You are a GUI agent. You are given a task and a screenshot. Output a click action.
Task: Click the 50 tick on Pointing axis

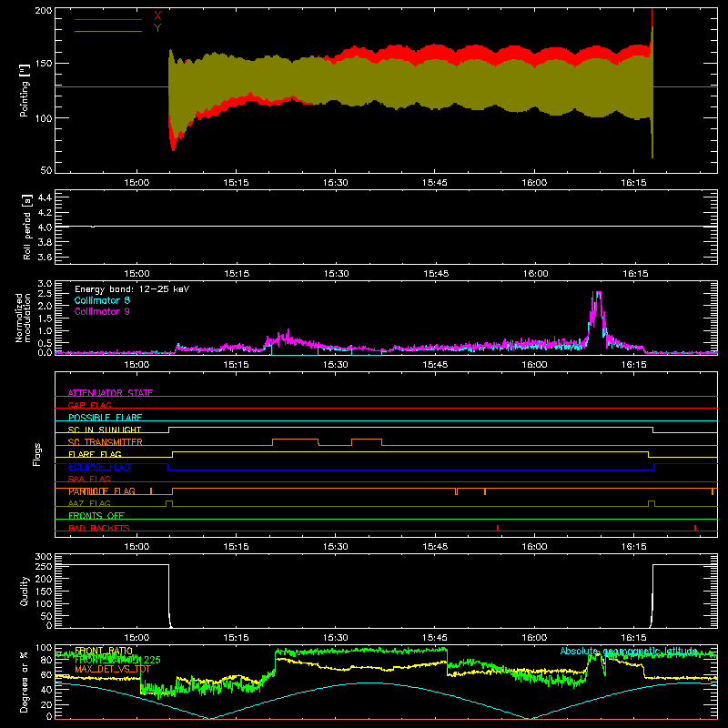46,170
